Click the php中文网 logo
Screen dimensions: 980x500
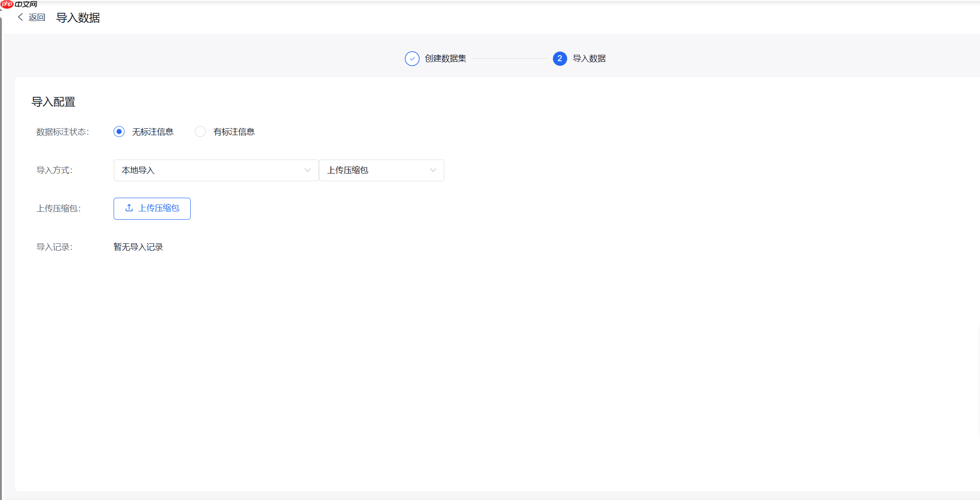19,4
